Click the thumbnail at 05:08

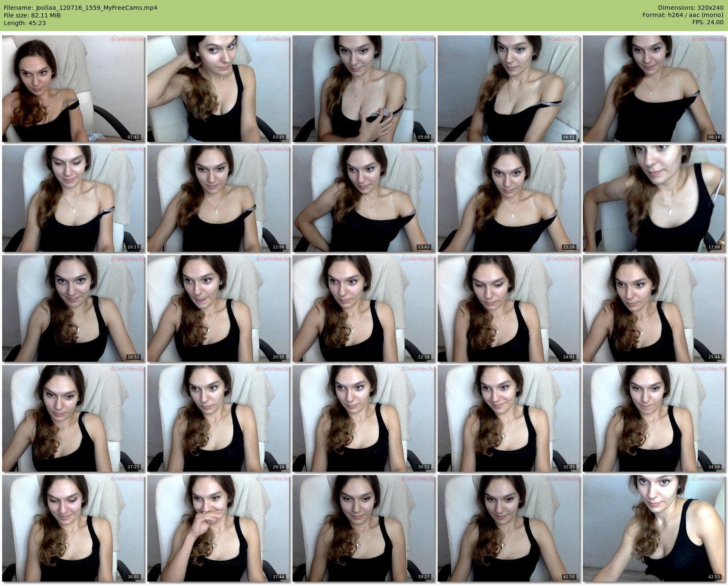[364, 89]
